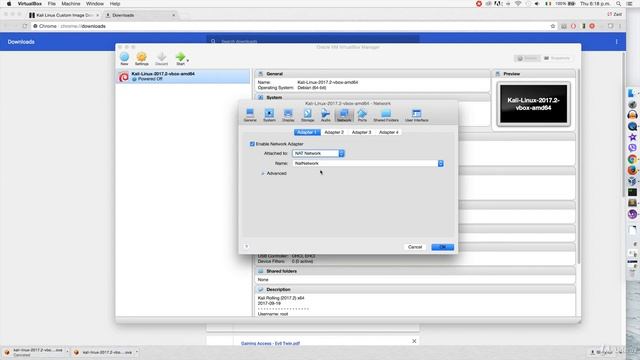Viewport: 640px width, 360px height.
Task: Select the Kali-Linux-2017.2-vbox-amd64 VM entry
Action: pyautogui.click(x=183, y=76)
